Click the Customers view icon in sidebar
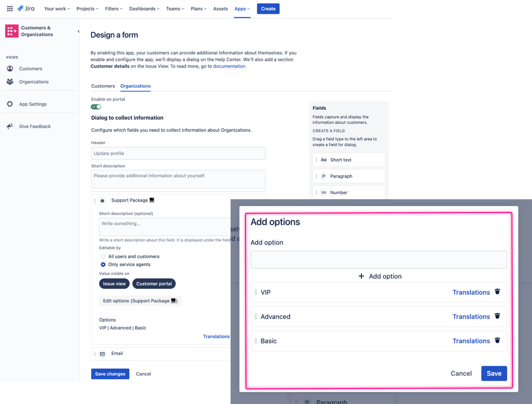The width and height of the screenshot is (532, 404). [x=10, y=69]
